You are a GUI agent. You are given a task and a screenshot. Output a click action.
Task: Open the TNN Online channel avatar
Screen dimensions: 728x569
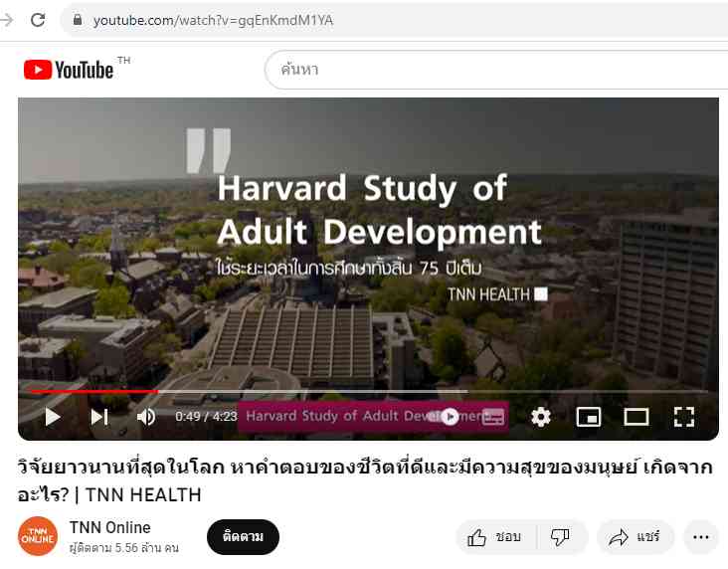click(x=38, y=536)
